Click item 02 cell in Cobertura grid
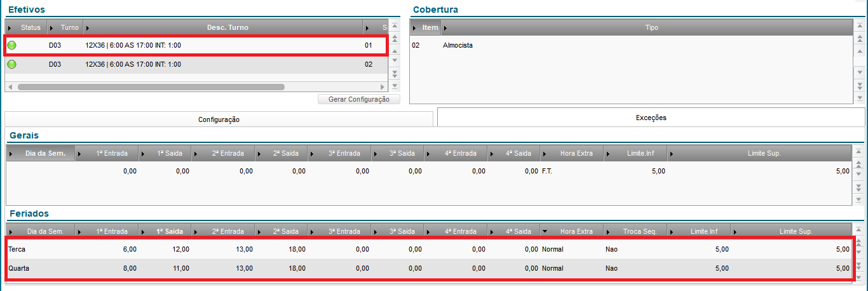868x291 pixels. pos(416,46)
